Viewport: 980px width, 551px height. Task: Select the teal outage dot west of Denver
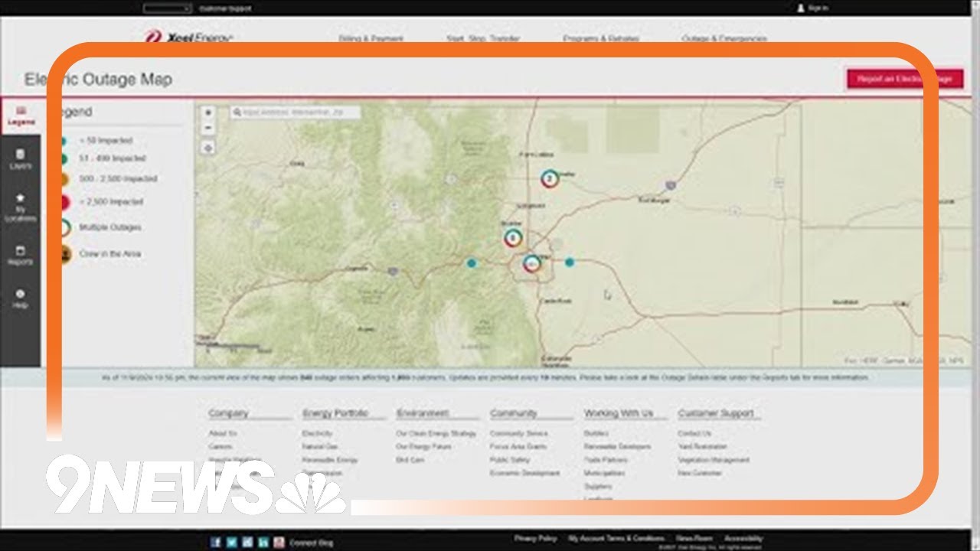472,263
